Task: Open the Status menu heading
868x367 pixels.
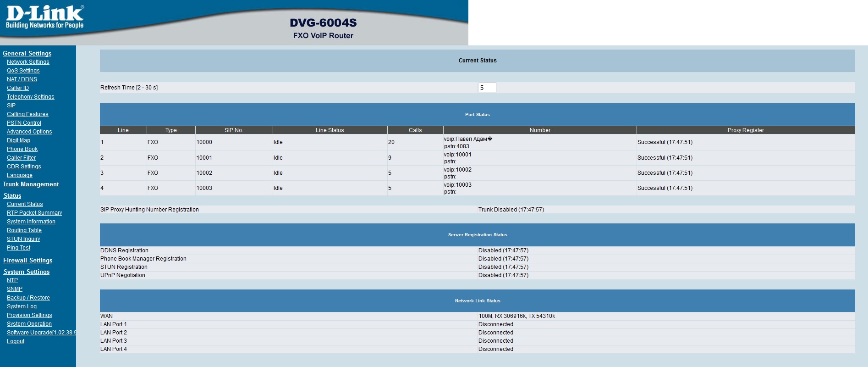Action: (12, 196)
